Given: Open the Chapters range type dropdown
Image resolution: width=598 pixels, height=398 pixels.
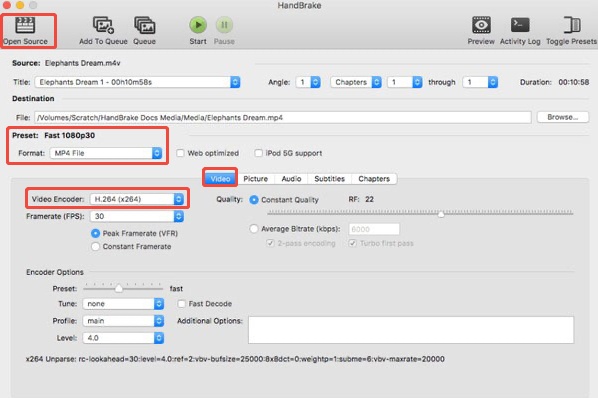Looking at the screenshot, I should (x=356, y=82).
